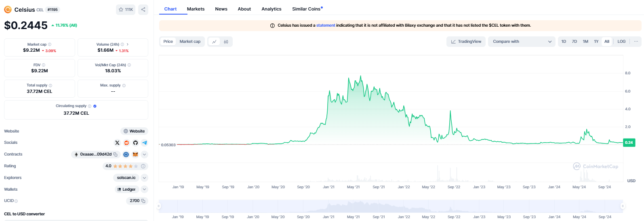Click the right range slider handle
The width and height of the screenshot is (644, 221).
pyautogui.click(x=623, y=206)
